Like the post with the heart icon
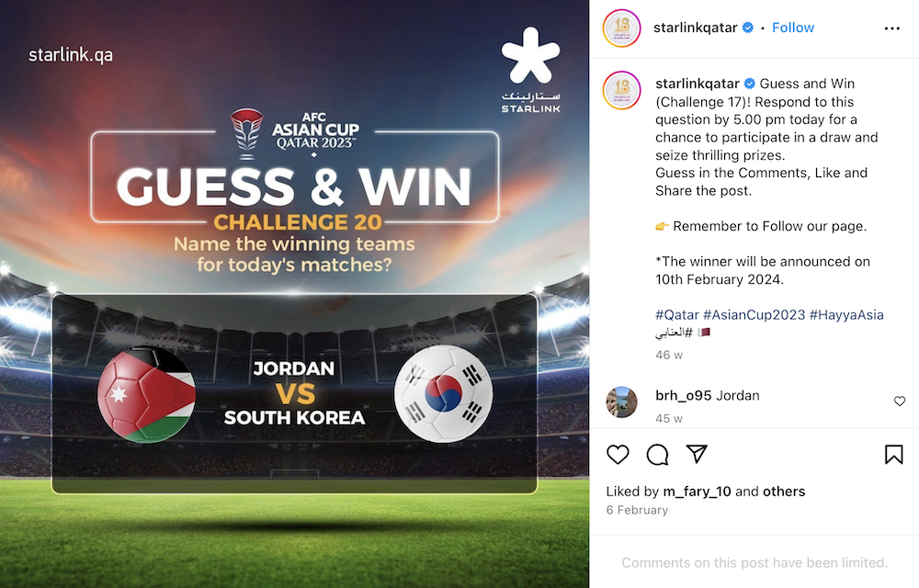 618,455
